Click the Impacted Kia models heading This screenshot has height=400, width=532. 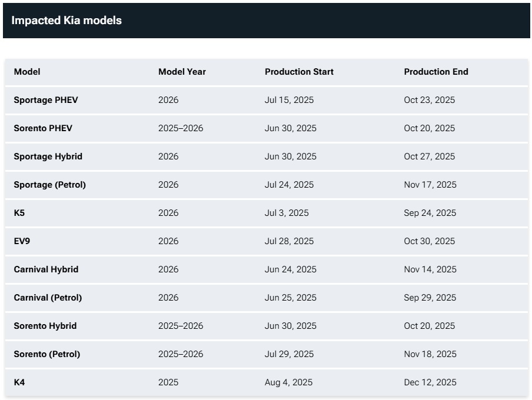[x=66, y=21]
